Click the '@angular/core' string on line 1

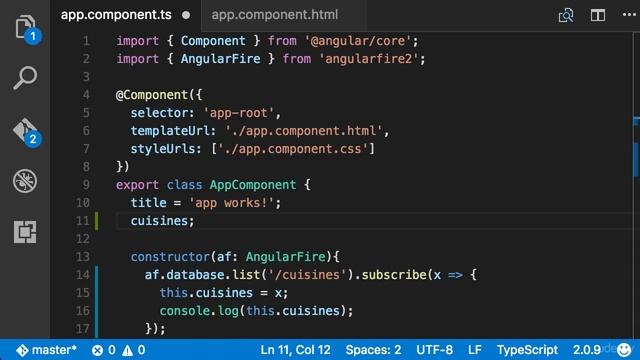(x=358, y=41)
